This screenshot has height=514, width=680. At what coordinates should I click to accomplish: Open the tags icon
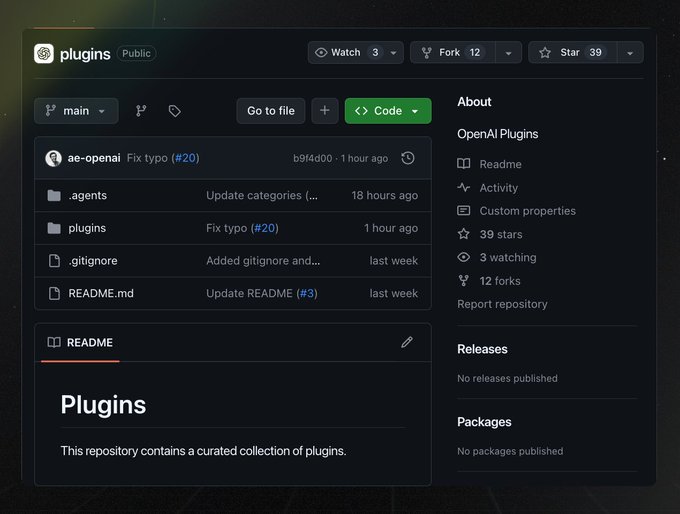(174, 111)
